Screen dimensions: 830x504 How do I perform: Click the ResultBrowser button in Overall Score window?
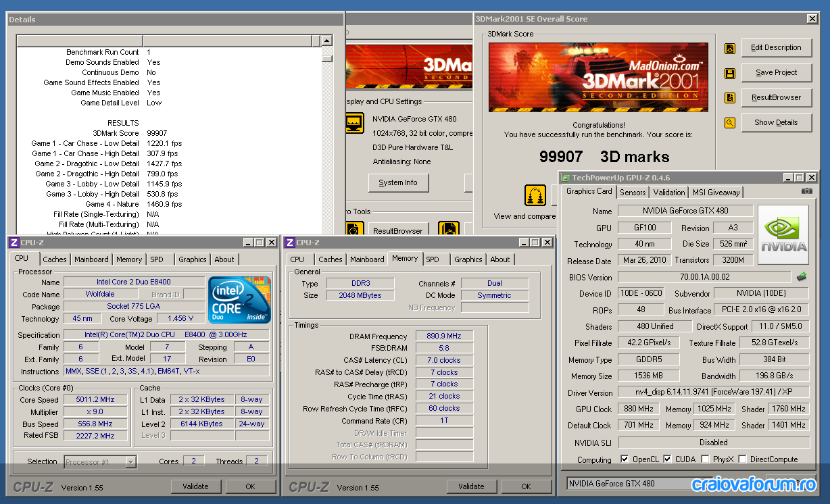tap(776, 98)
